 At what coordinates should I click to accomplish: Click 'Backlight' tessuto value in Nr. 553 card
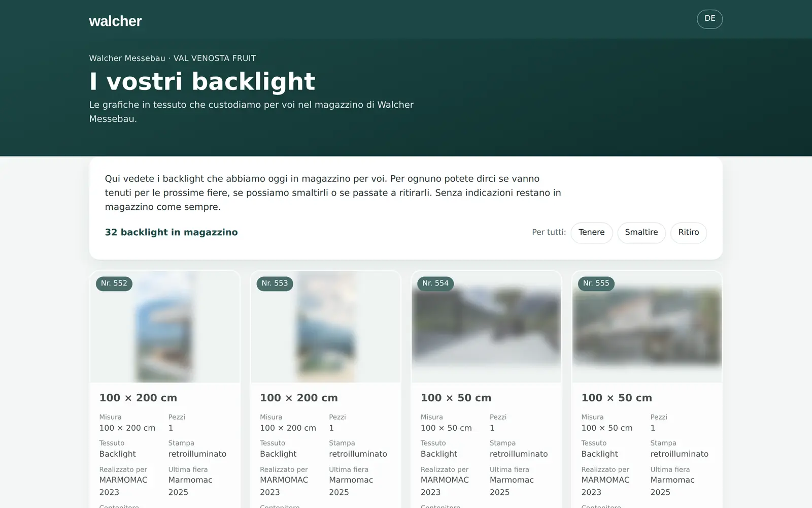(278, 454)
